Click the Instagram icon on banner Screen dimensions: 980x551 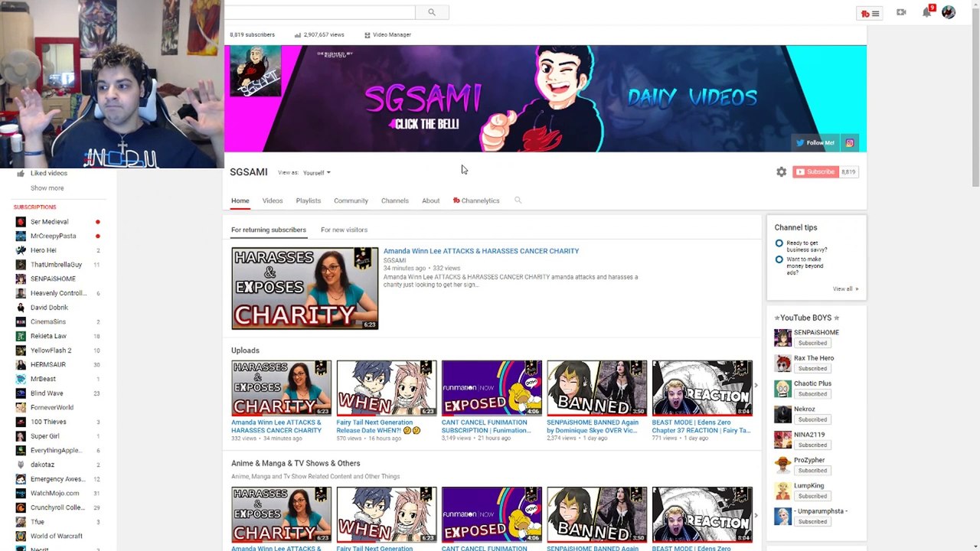coord(850,143)
